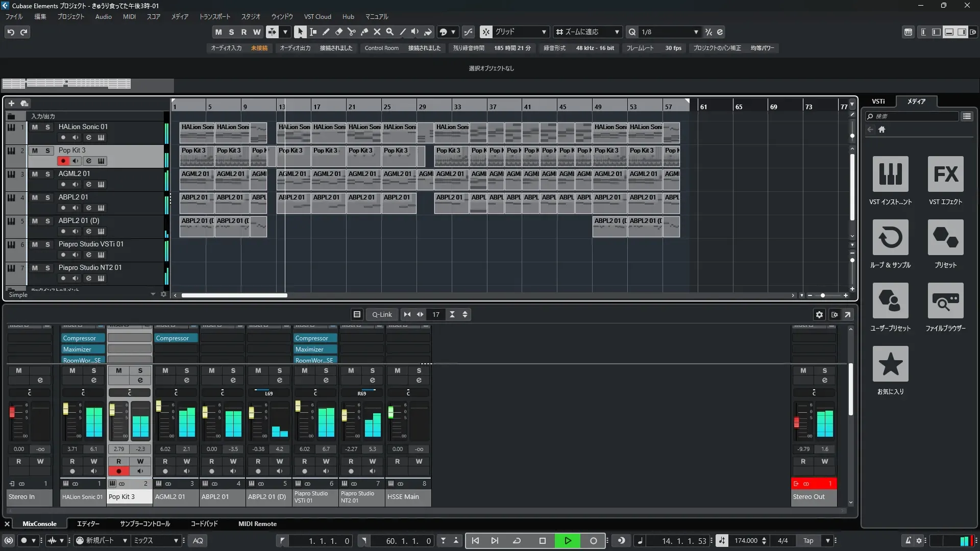
Task: Select the Eraser tool in toolbar
Action: (x=338, y=32)
